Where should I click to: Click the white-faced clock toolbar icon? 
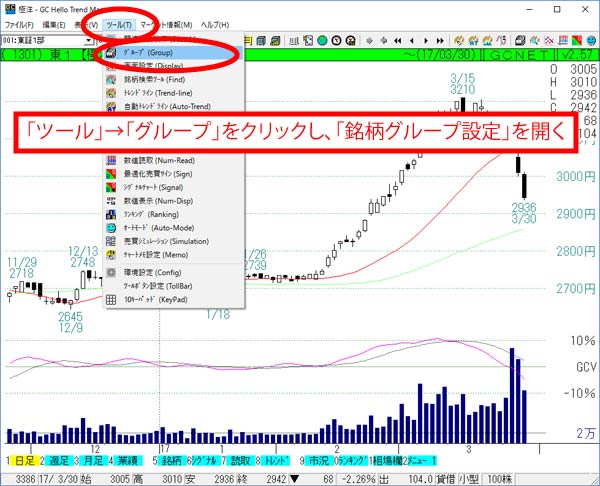click(336, 40)
